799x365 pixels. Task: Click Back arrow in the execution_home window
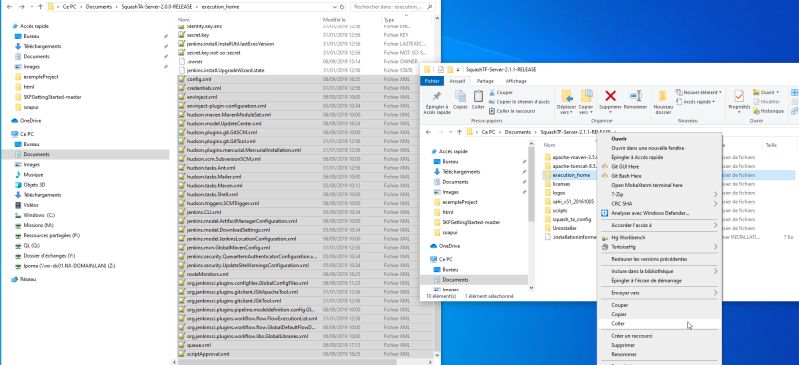pos(8,7)
